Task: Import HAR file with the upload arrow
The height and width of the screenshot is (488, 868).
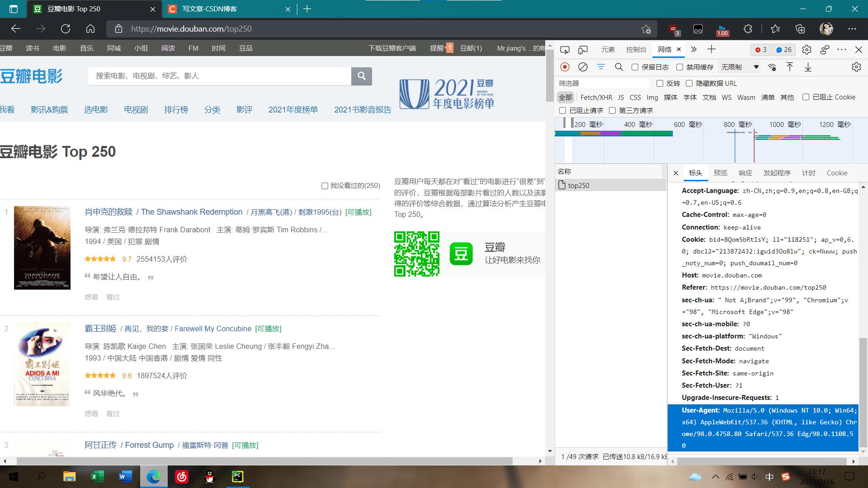Action: 789,67
